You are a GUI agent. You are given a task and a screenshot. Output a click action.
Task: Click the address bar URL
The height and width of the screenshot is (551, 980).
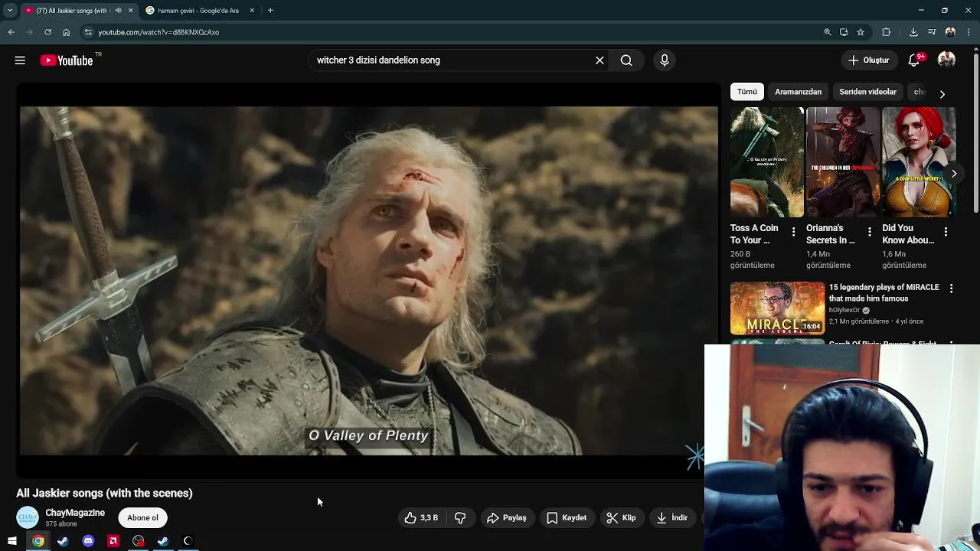[158, 32]
